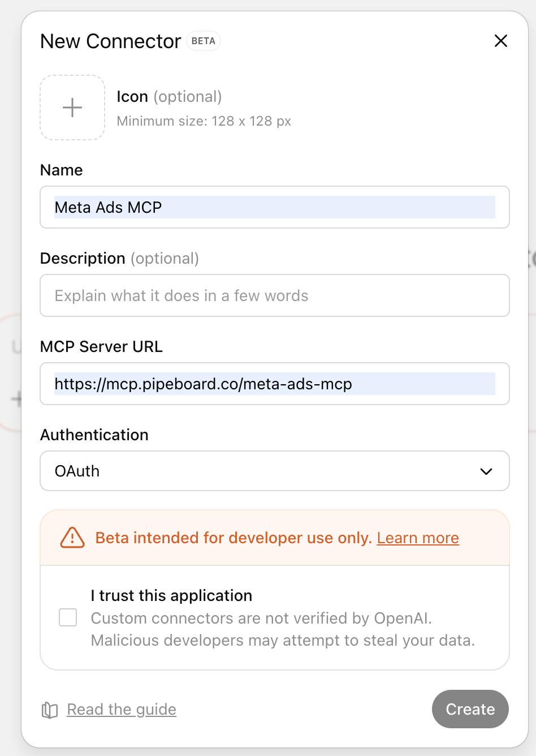The height and width of the screenshot is (756, 536).
Task: Upload an icon using the plus box
Action: click(x=72, y=108)
